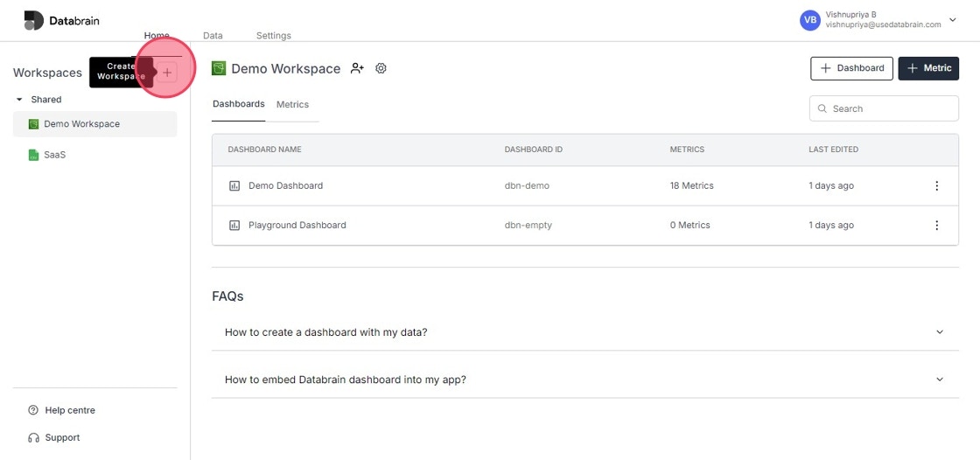Click the search magnifier icon
The width and height of the screenshot is (980, 460).
pyautogui.click(x=822, y=108)
